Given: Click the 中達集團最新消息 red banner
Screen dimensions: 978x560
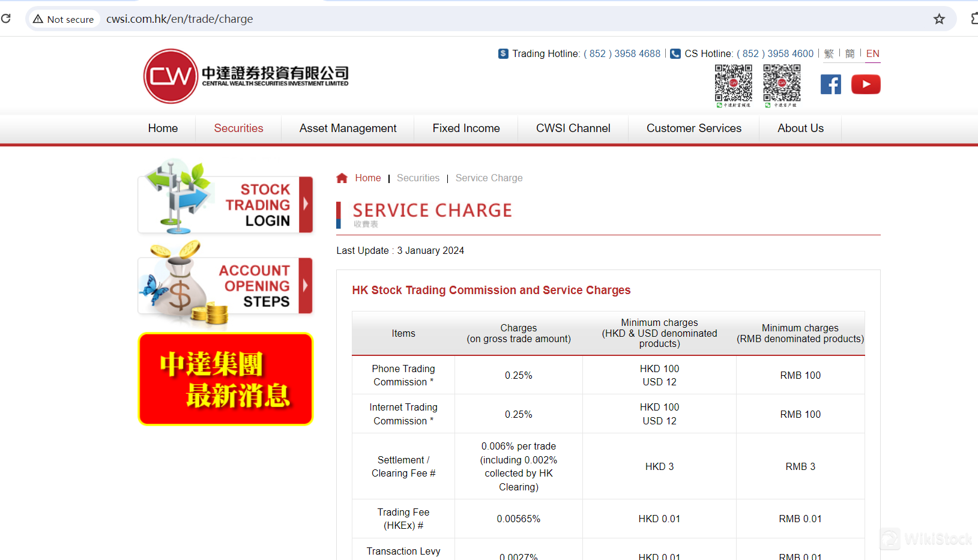Looking at the screenshot, I should pyautogui.click(x=225, y=379).
